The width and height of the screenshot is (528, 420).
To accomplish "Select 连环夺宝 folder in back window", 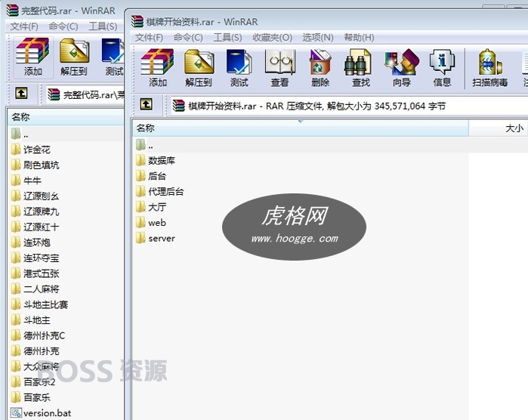I will tap(35, 258).
